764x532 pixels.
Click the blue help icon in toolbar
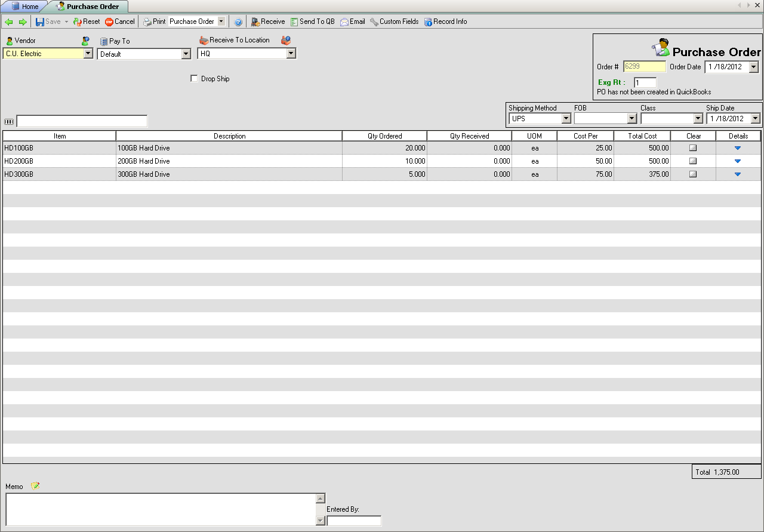coord(238,22)
